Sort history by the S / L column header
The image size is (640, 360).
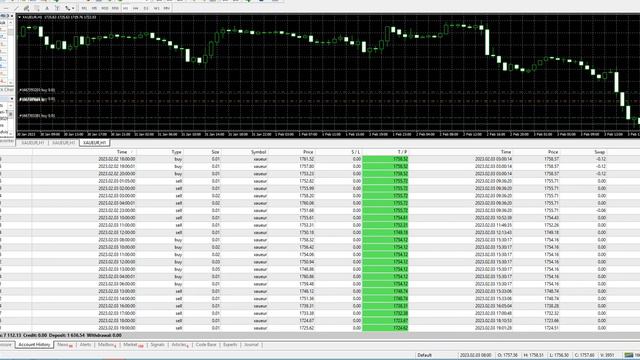pos(356,152)
